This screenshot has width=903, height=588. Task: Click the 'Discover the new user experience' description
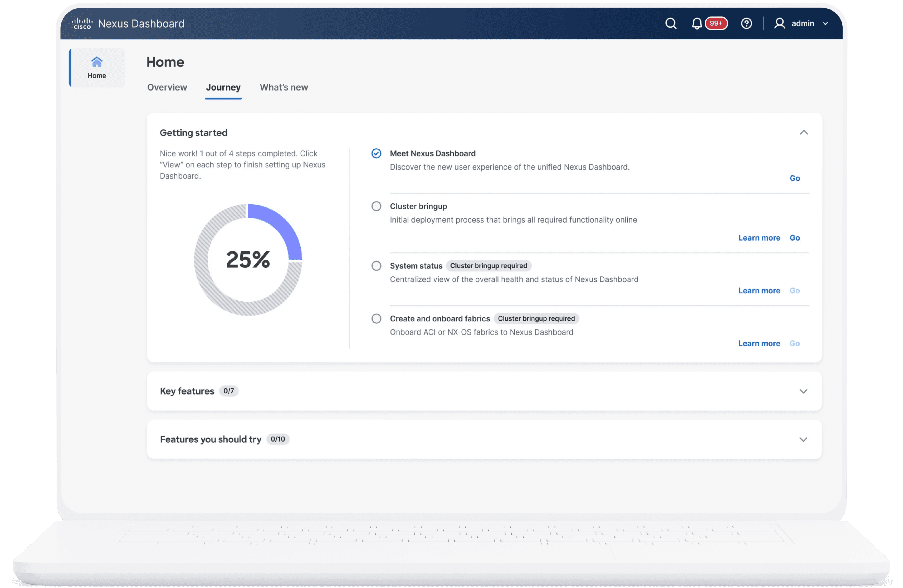pos(510,167)
